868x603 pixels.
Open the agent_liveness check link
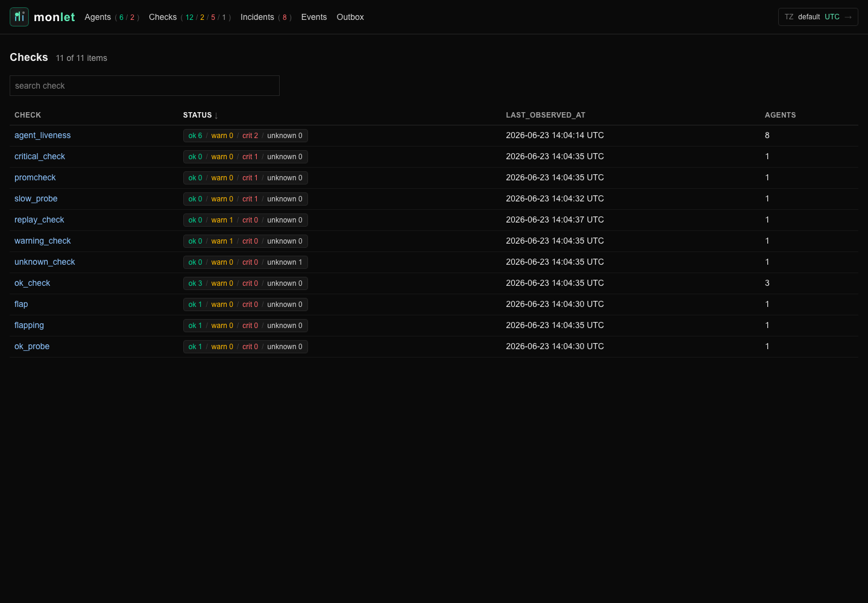click(42, 135)
